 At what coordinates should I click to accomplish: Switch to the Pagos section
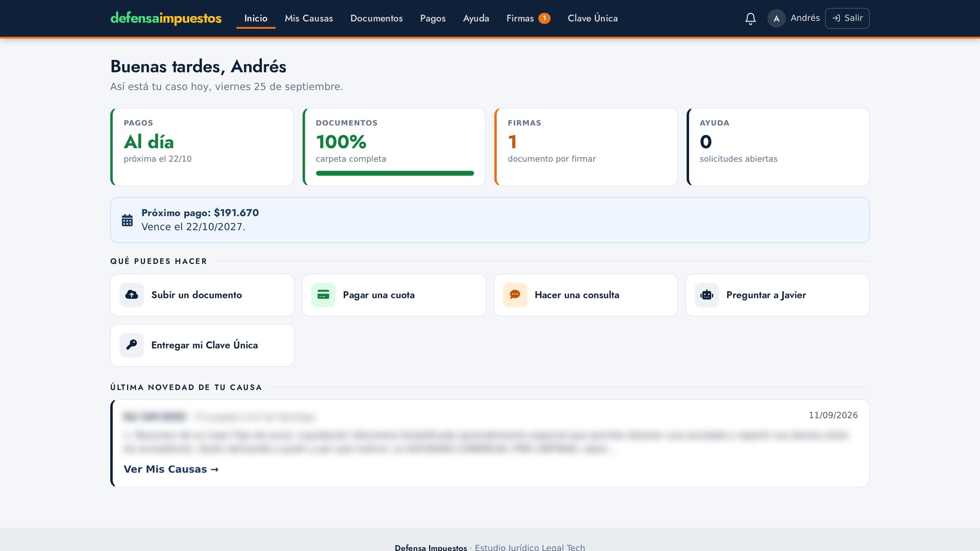pos(433,18)
